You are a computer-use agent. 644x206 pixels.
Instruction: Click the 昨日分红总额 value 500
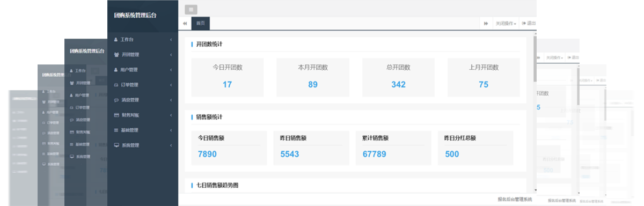pyautogui.click(x=452, y=154)
